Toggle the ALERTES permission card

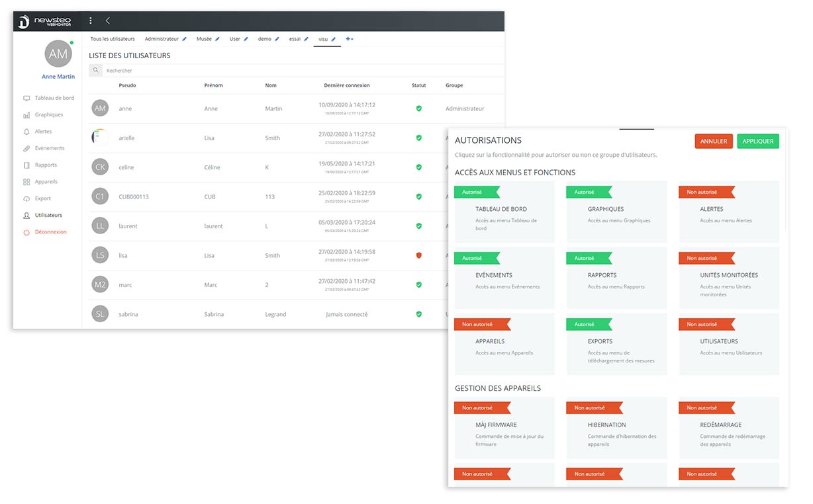click(729, 212)
